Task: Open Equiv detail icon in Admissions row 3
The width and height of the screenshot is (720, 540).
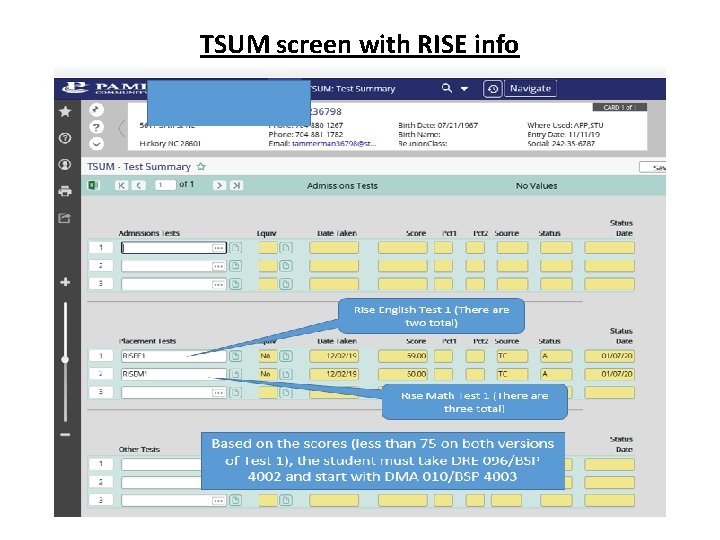Action: coord(286,284)
